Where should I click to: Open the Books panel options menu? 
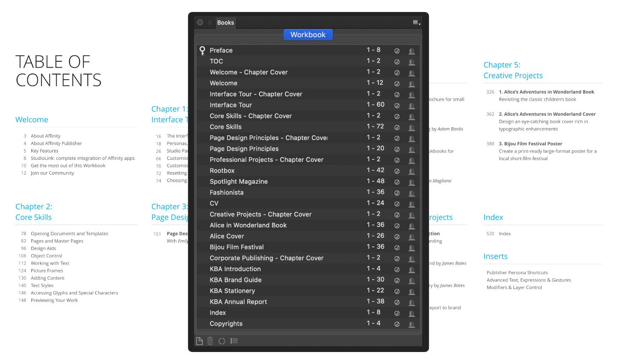(416, 23)
